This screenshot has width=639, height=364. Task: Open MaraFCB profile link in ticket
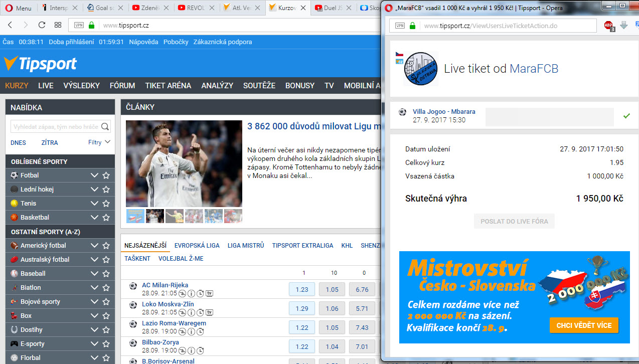tap(534, 69)
